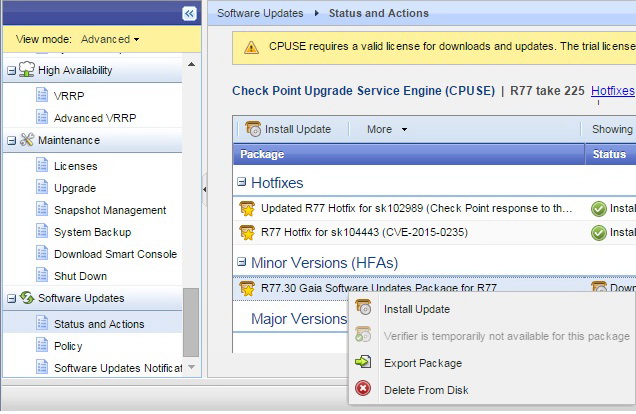Click the navigation scrollbar down arrow
Screen dimensions: 636x414
191,367
